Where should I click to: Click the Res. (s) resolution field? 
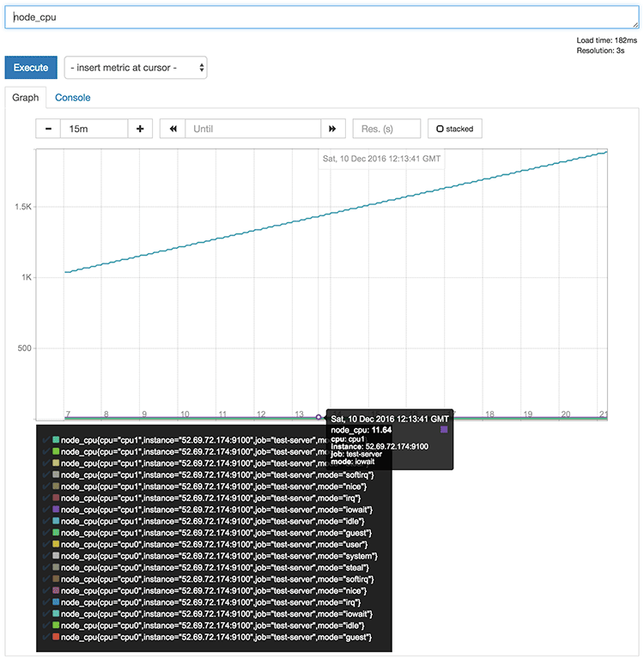[386, 129]
